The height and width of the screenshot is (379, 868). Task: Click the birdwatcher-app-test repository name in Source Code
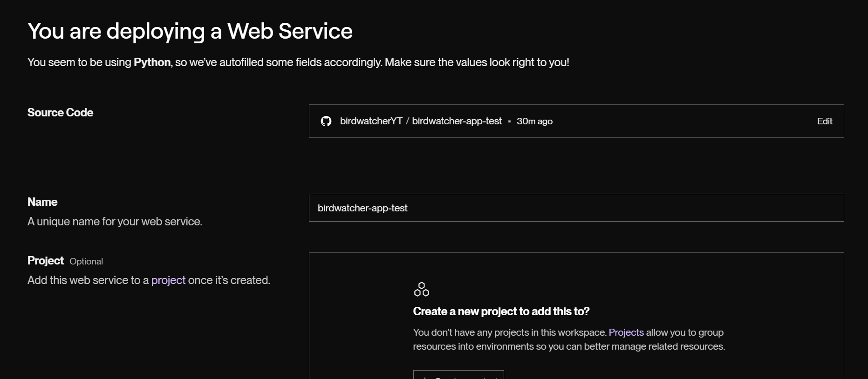457,121
